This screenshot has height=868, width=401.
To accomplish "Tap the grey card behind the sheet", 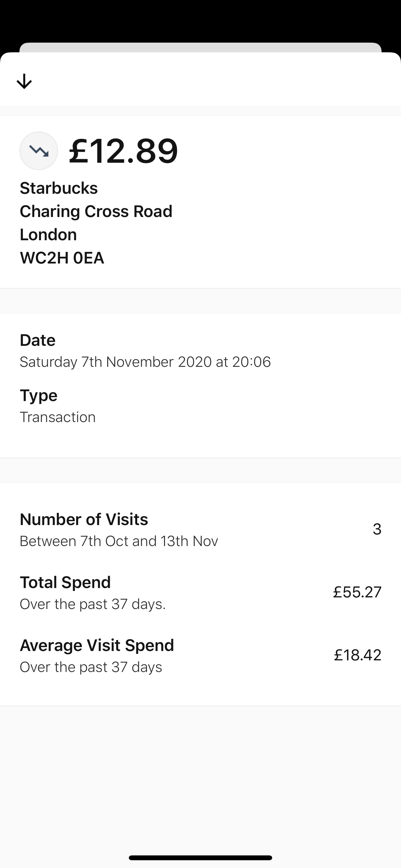I will [x=200, y=47].
